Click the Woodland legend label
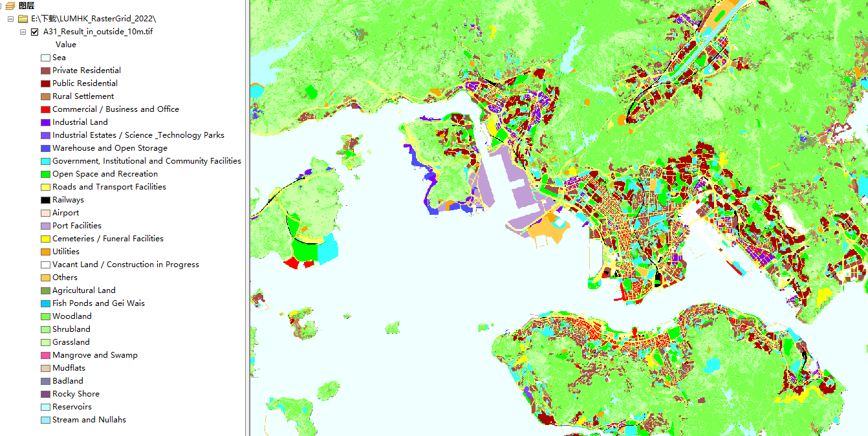Screen dimensions: 868x436 (x=72, y=316)
